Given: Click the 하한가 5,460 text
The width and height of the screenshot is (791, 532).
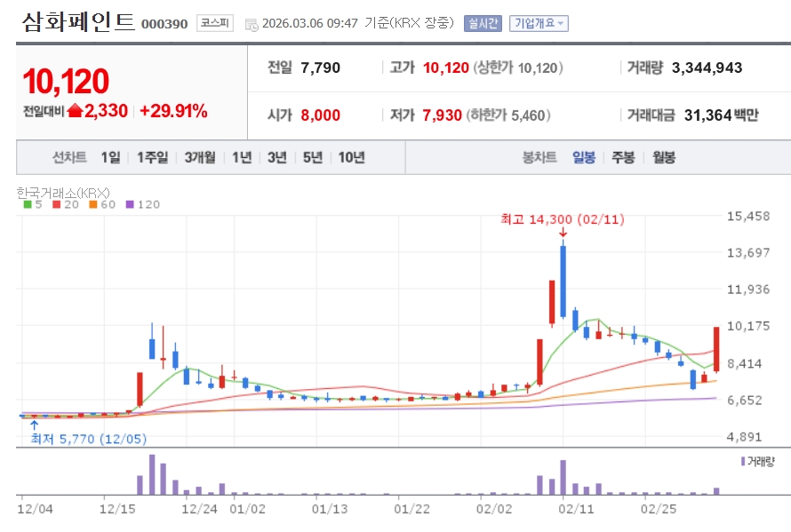Looking at the screenshot, I should pyautogui.click(x=508, y=115).
